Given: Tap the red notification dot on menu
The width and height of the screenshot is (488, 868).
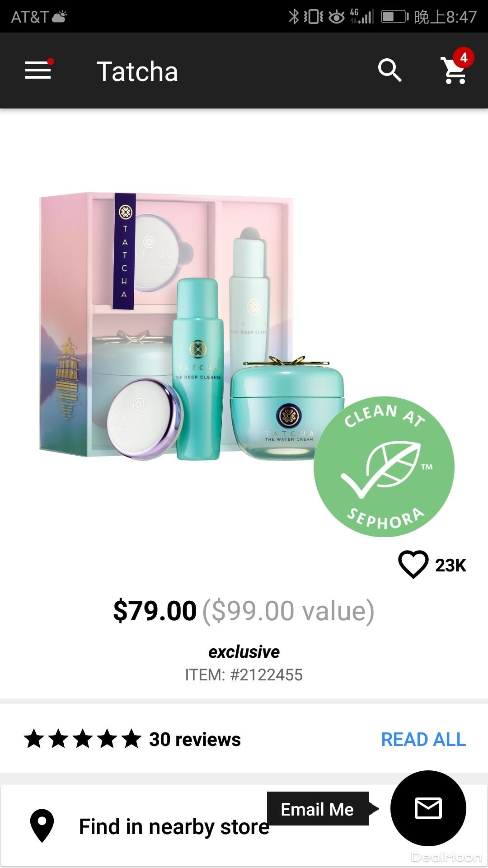Looking at the screenshot, I should tap(51, 61).
